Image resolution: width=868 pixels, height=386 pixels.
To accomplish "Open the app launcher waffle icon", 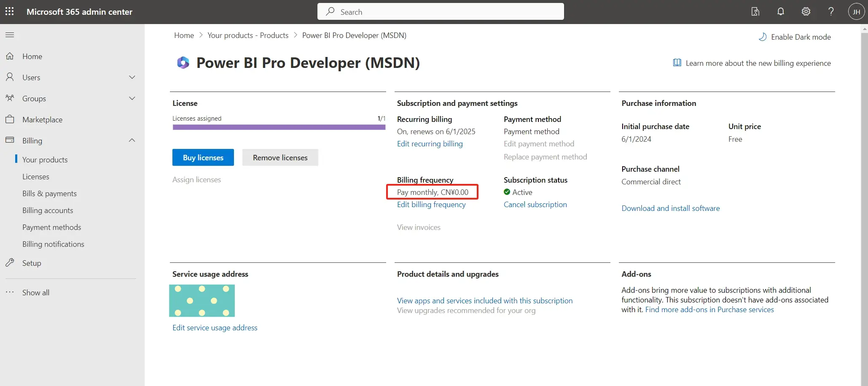I will pyautogui.click(x=9, y=11).
